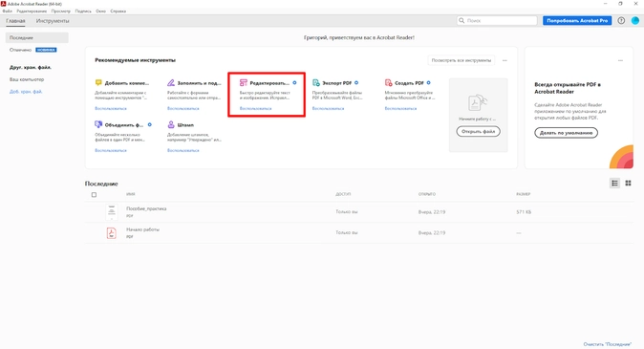Click the help question mark icon
The height and width of the screenshot is (349, 644).
click(621, 20)
